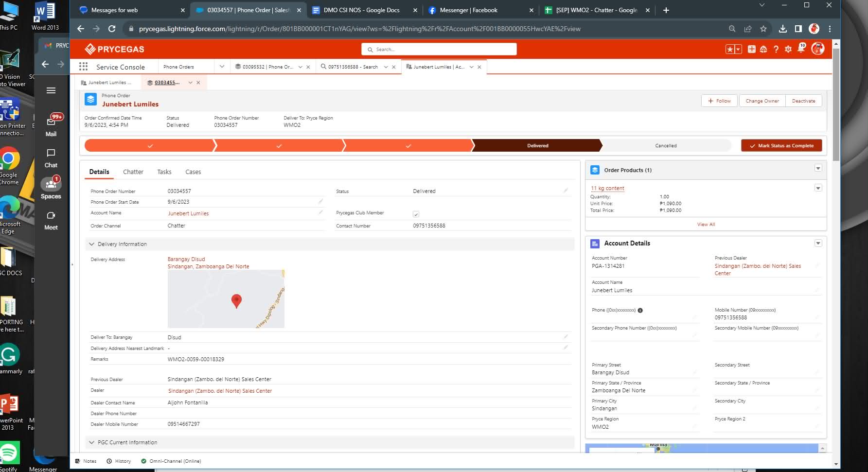Open the Order Products panel dropdown menu
This screenshot has height=472, width=868.
(x=818, y=168)
